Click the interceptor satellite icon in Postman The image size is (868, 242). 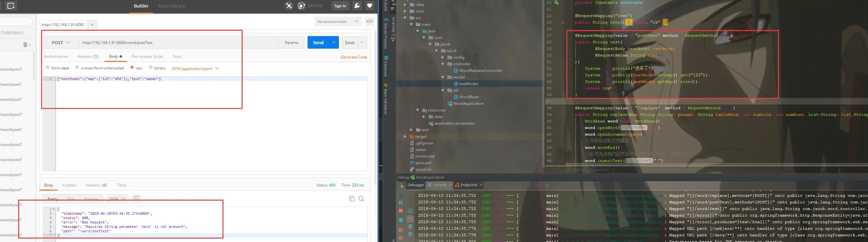pyautogui.click(x=289, y=6)
